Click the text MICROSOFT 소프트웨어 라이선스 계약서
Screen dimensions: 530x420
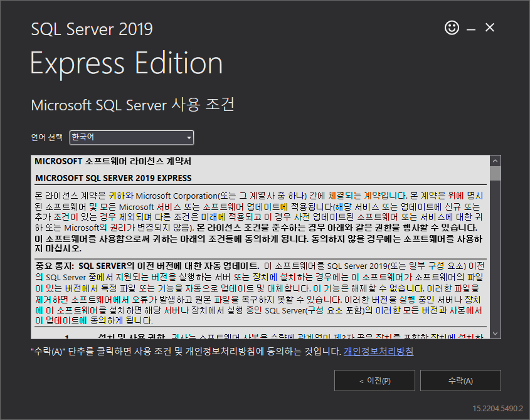(x=113, y=161)
